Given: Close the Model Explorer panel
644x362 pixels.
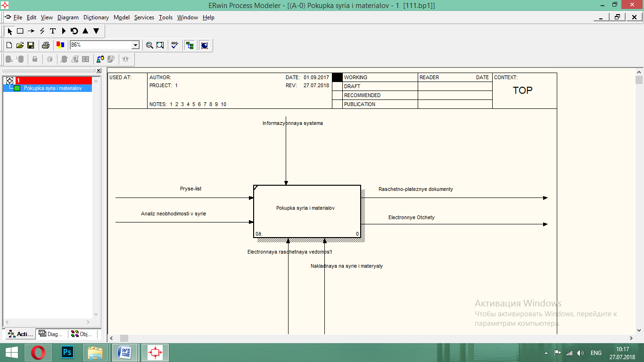Looking at the screenshot, I should (x=99, y=71).
